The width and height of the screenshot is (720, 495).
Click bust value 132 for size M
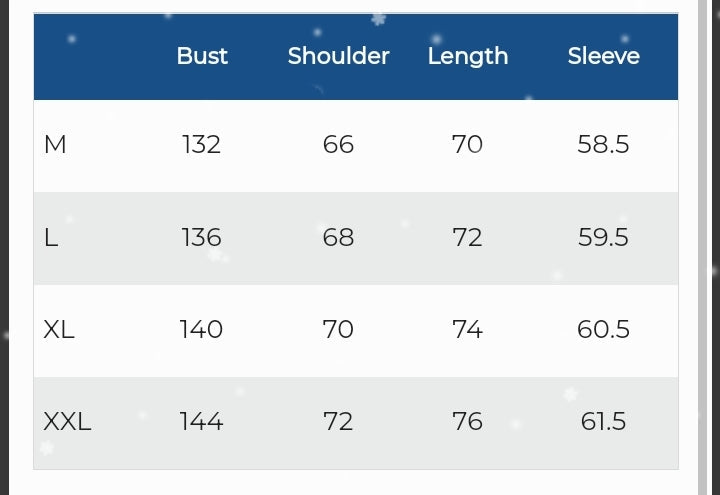[x=201, y=145]
